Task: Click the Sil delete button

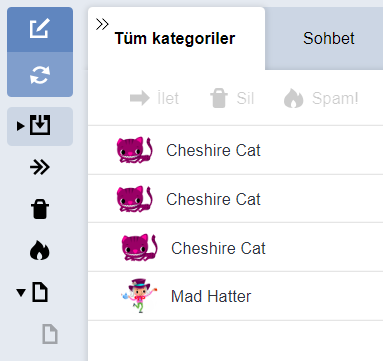Action: point(232,98)
